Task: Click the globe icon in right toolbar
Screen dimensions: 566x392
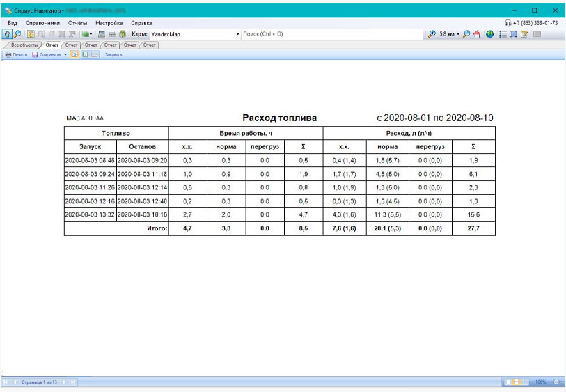Action: point(490,33)
